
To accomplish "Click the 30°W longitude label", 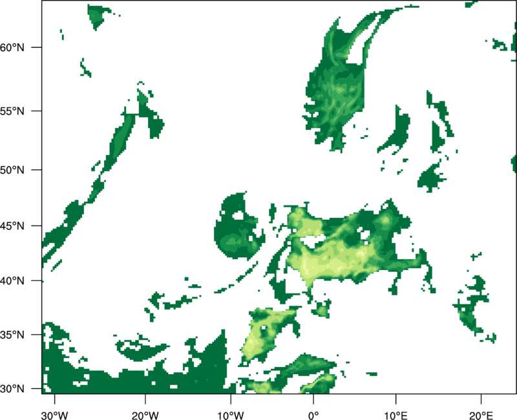I will tap(54, 415).
